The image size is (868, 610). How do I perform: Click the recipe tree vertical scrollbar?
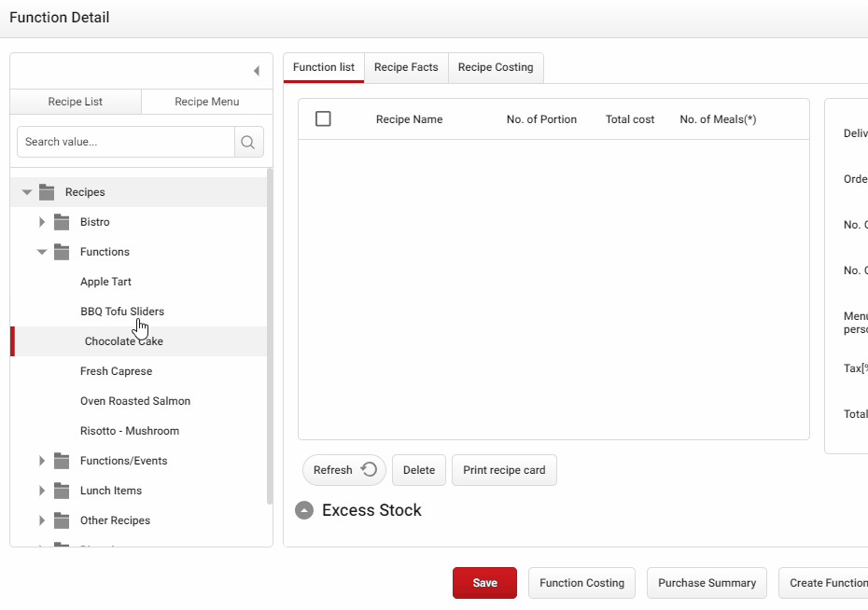270,337
